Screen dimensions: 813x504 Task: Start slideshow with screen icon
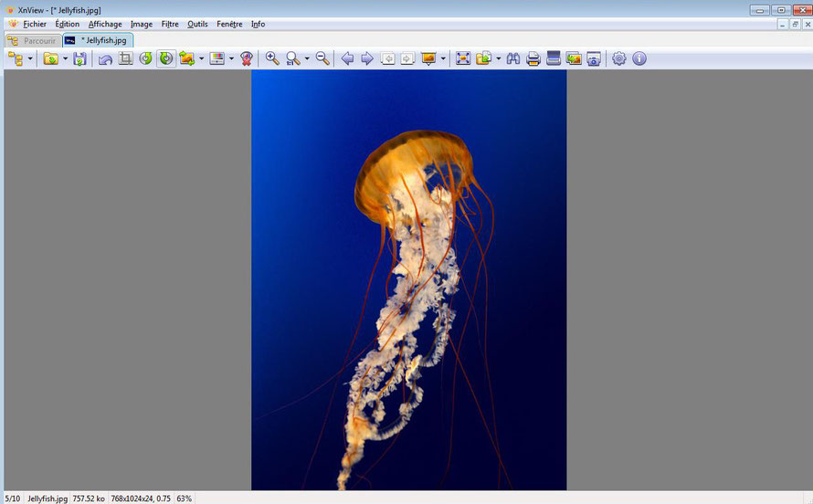pos(428,58)
